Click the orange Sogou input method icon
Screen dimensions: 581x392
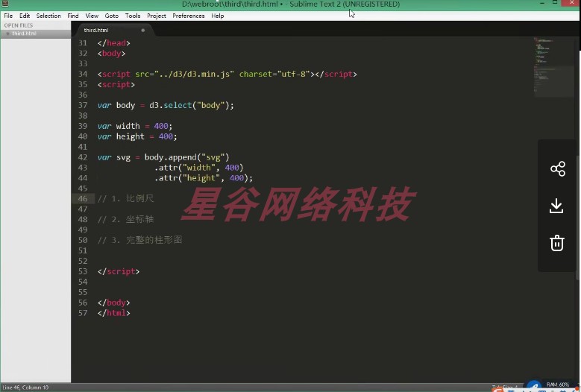pos(498,390)
